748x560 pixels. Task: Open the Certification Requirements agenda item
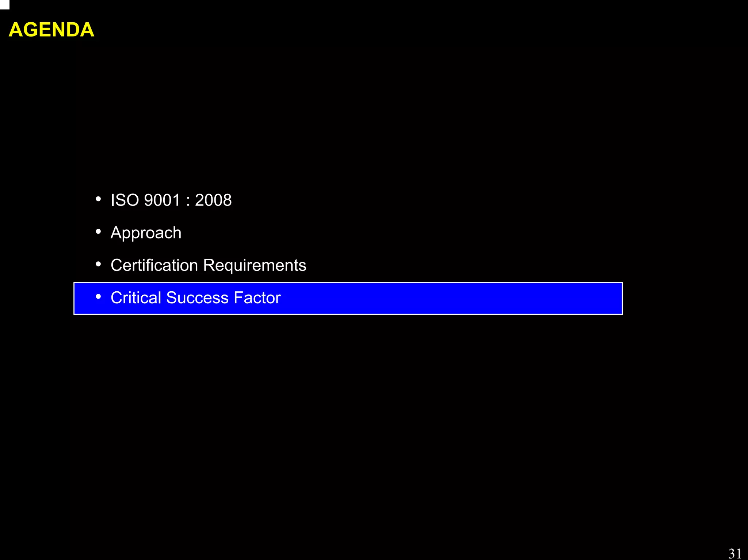pos(208,265)
